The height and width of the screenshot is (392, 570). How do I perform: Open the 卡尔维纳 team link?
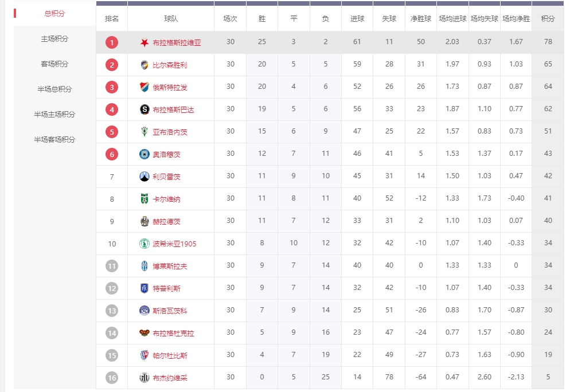[166, 199]
